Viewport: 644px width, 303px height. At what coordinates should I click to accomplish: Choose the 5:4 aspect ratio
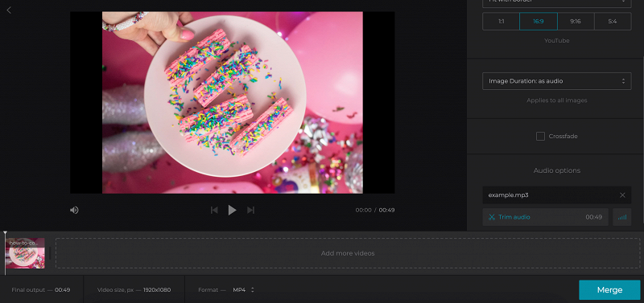click(x=613, y=22)
